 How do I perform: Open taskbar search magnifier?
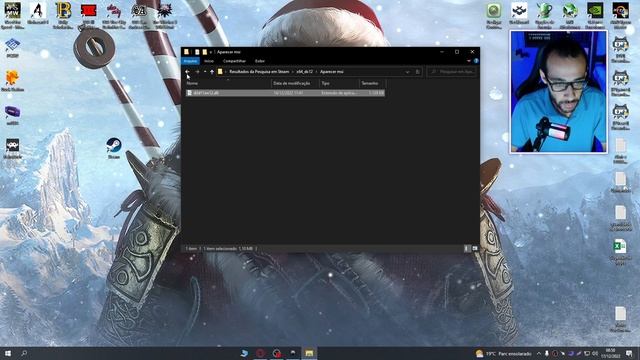[24, 353]
